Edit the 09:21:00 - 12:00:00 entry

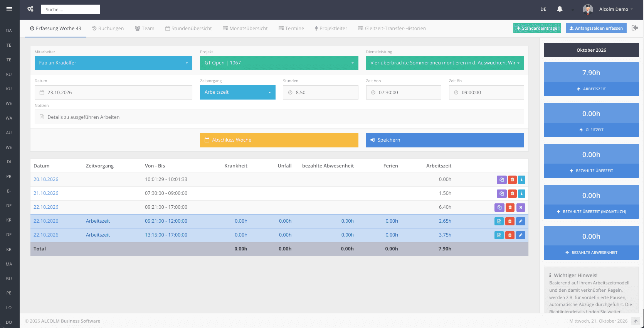click(521, 221)
